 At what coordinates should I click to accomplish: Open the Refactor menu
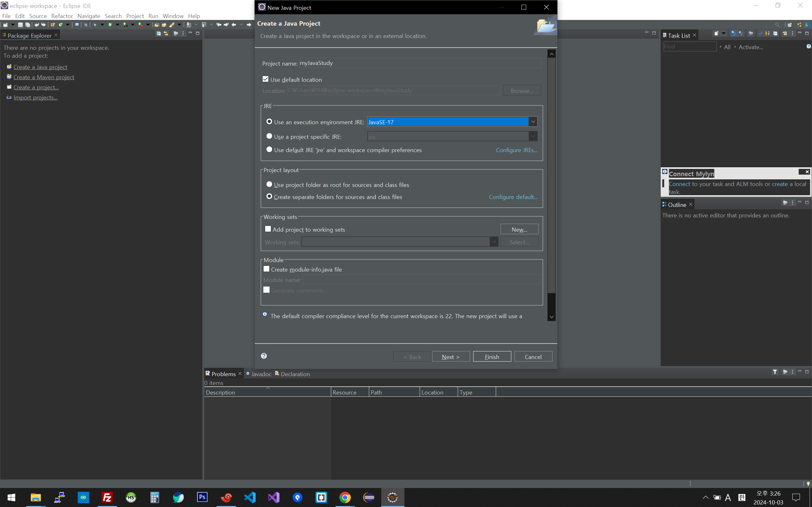click(x=62, y=16)
